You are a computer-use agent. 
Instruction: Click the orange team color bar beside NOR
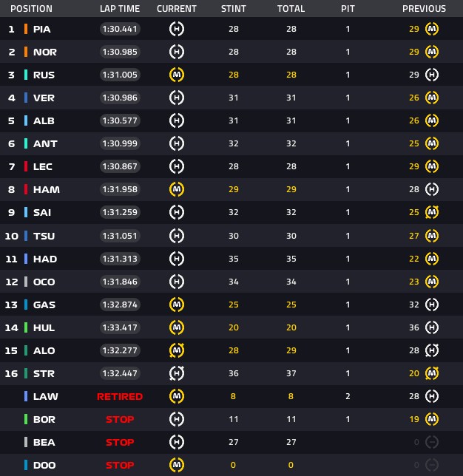tap(26, 52)
